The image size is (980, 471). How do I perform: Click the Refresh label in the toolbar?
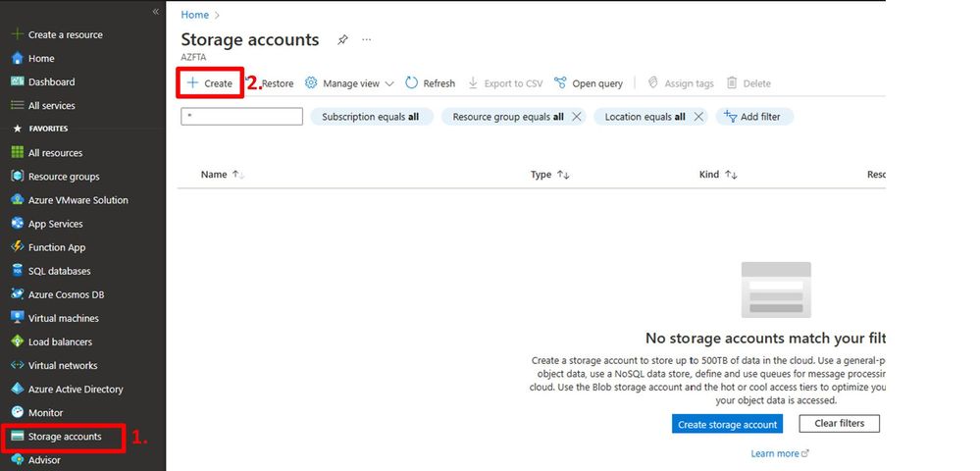(x=439, y=83)
